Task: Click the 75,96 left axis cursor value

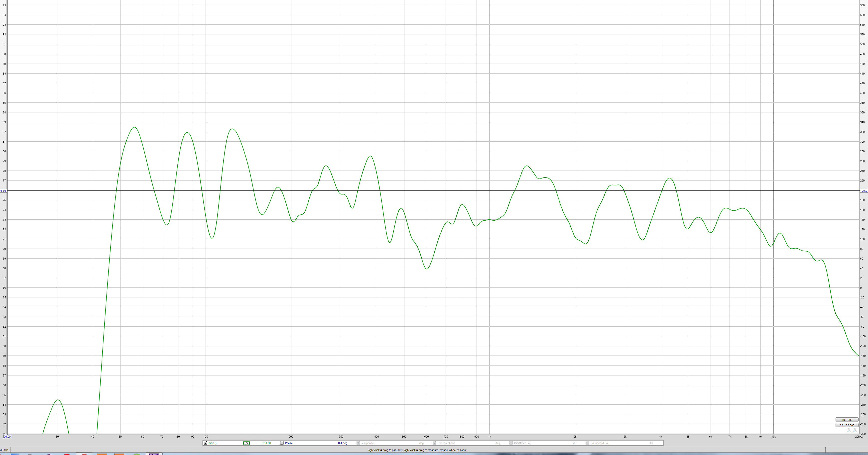Action: click(3, 191)
